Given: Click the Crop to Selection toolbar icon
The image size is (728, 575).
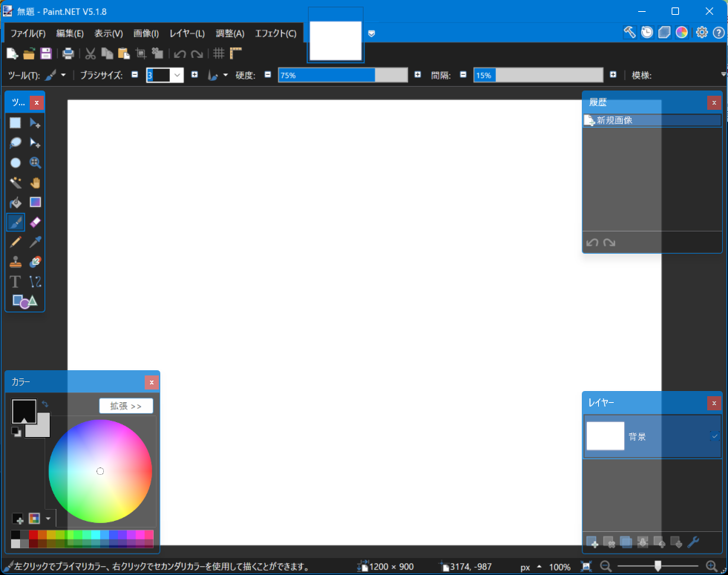Looking at the screenshot, I should pos(141,54).
